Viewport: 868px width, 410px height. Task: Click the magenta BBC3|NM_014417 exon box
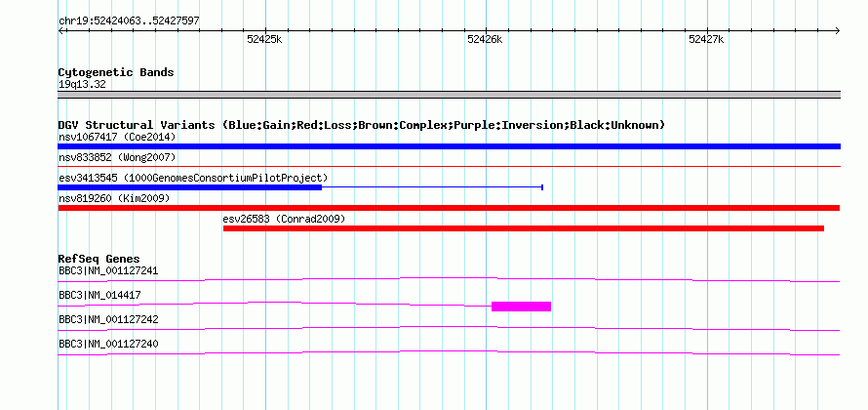521,307
